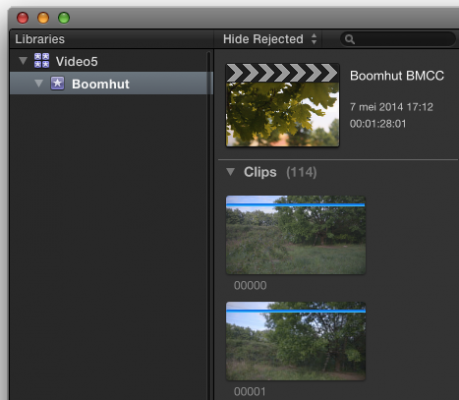The width and height of the screenshot is (459, 400).
Task: Select the Boomhut BMCC project thumbnail
Action: (282, 105)
